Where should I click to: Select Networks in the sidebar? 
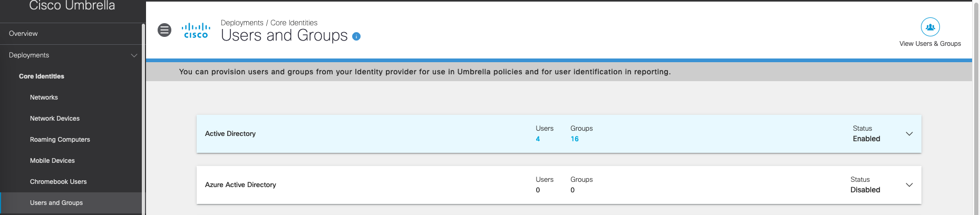[44, 97]
